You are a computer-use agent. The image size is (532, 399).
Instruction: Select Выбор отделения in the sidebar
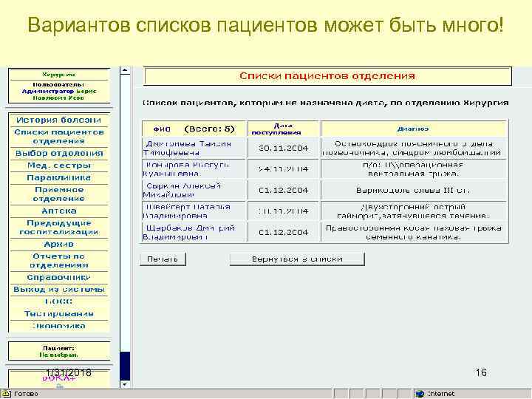(59, 154)
